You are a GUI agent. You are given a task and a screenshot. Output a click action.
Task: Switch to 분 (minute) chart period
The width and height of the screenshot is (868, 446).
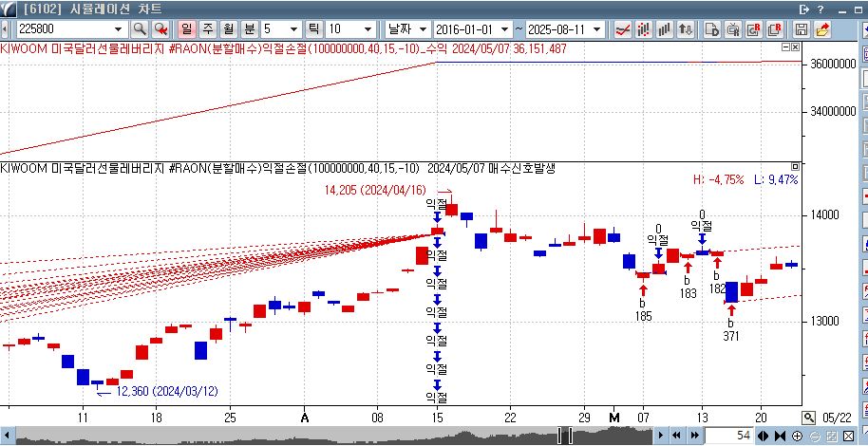pos(249,29)
